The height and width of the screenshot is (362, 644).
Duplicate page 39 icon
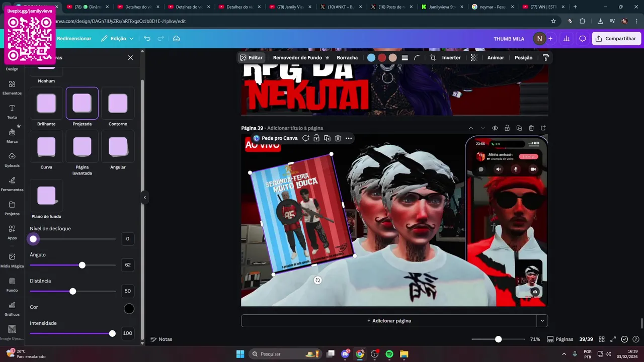click(519, 128)
